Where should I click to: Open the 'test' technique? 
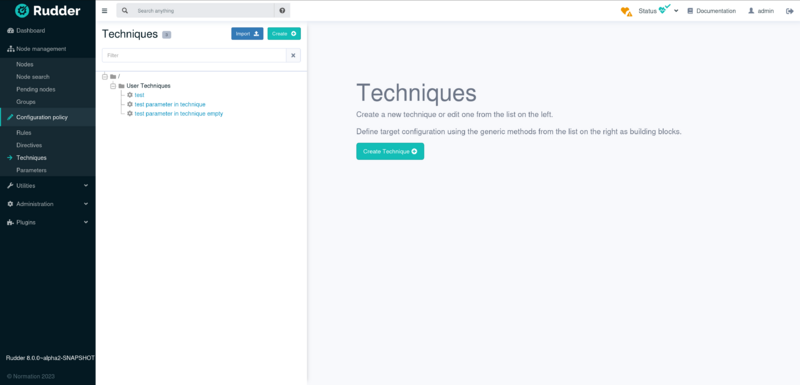pyautogui.click(x=139, y=95)
